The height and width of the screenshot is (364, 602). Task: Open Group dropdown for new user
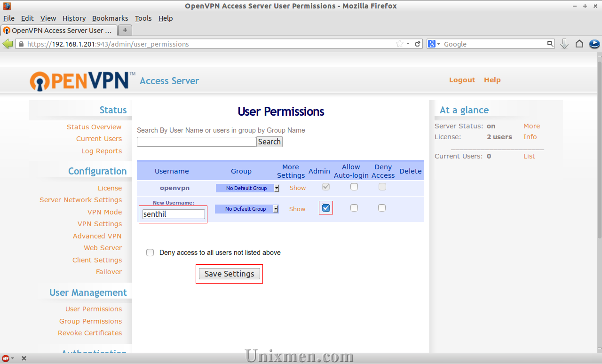(246, 209)
